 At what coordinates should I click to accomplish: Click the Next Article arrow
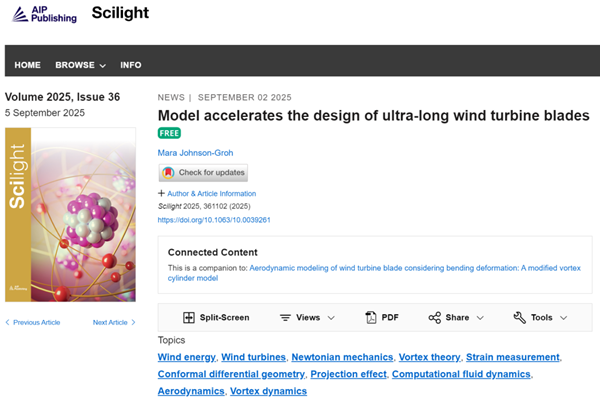click(x=133, y=322)
